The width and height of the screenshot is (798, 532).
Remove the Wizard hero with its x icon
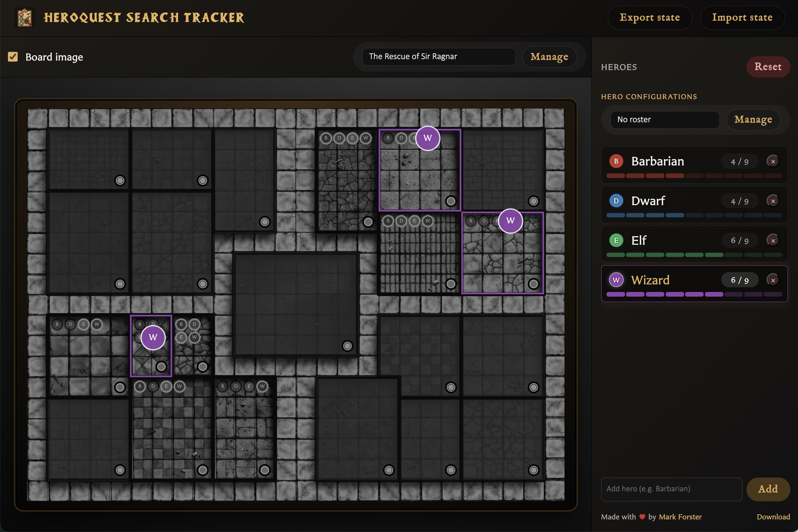click(773, 280)
